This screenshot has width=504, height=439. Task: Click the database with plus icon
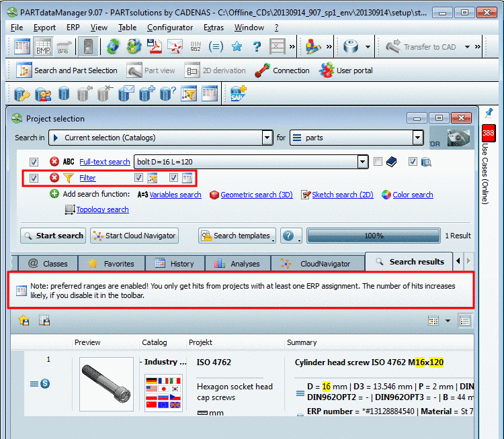147,93
